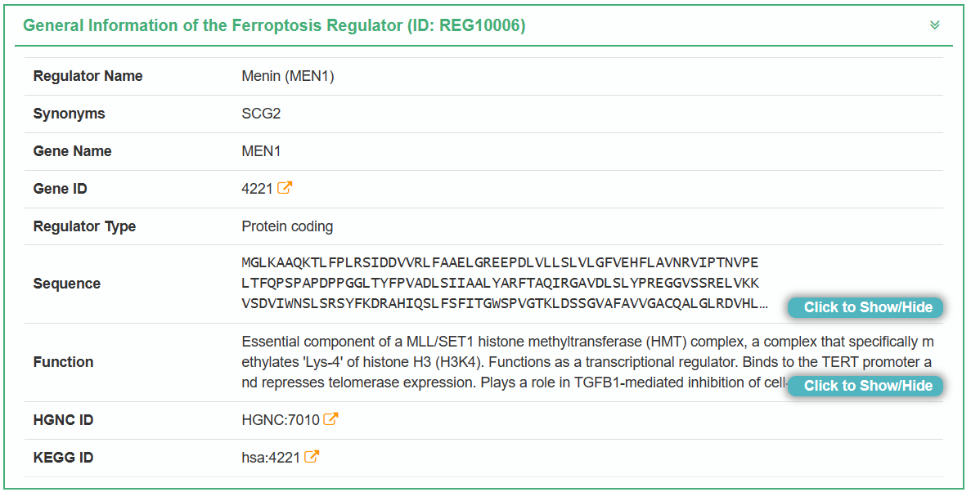Click Show/Hide button for the Sequence row
This screenshot has width=980, height=492.
(867, 307)
